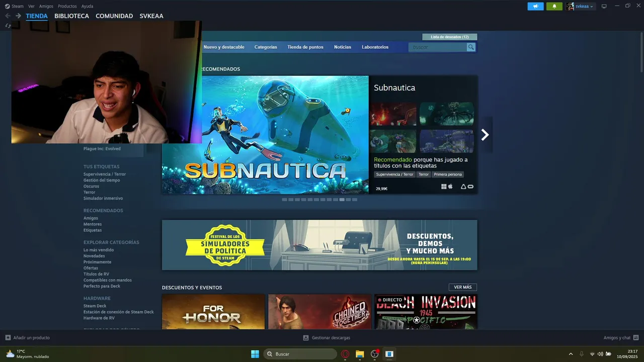
Task: Open the Windows Start menu
Action: click(255, 354)
